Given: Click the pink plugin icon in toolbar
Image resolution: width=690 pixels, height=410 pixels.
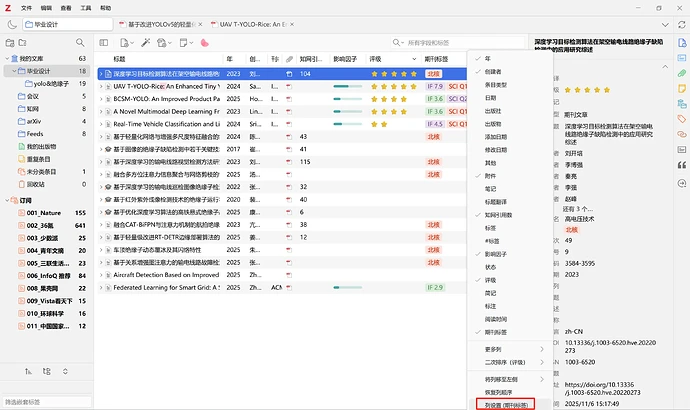Looking at the screenshot, I should [x=205, y=43].
